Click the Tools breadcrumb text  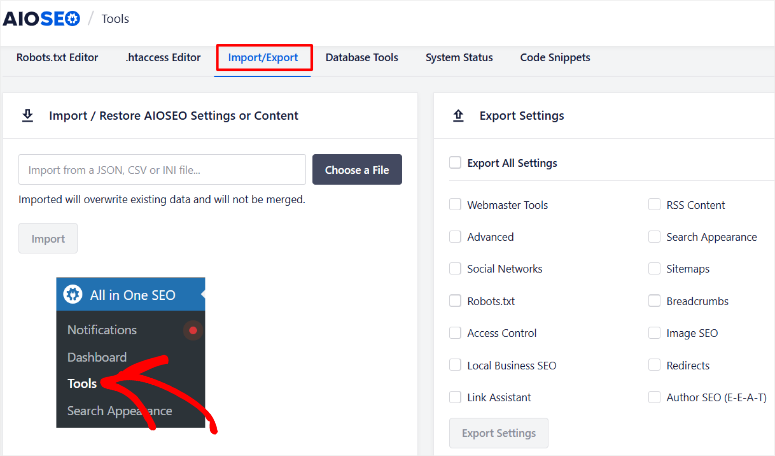(115, 19)
